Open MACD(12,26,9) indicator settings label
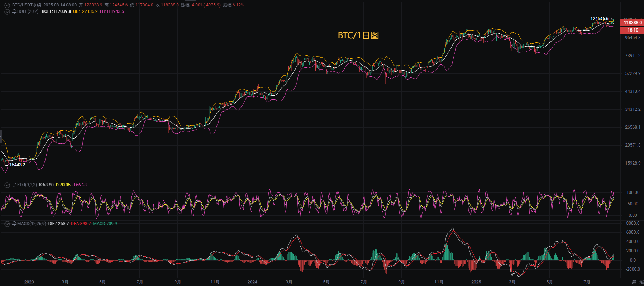Image resolution: width=644 pixels, height=286 pixels. pos(32,224)
